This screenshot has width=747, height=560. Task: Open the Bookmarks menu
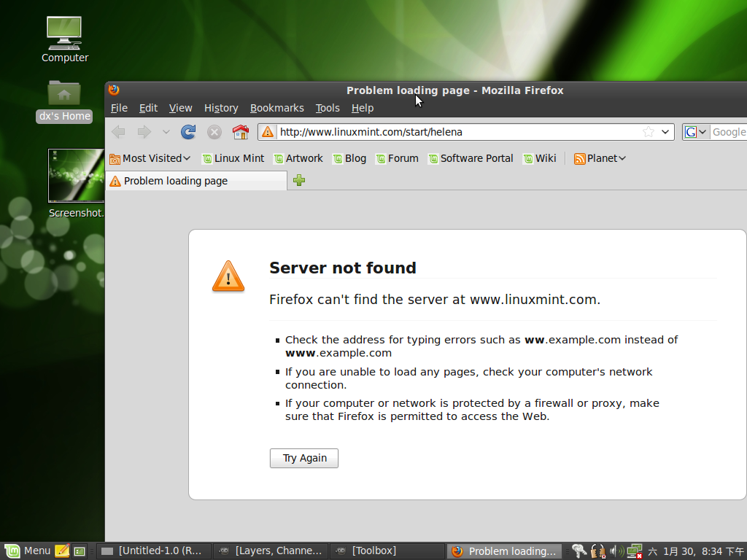coord(277,108)
